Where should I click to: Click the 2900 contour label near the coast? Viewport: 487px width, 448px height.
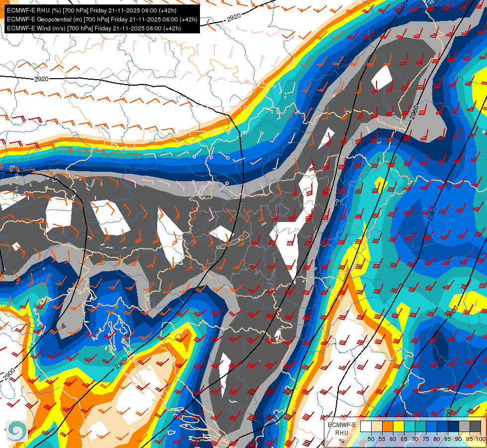[x=121, y=363]
